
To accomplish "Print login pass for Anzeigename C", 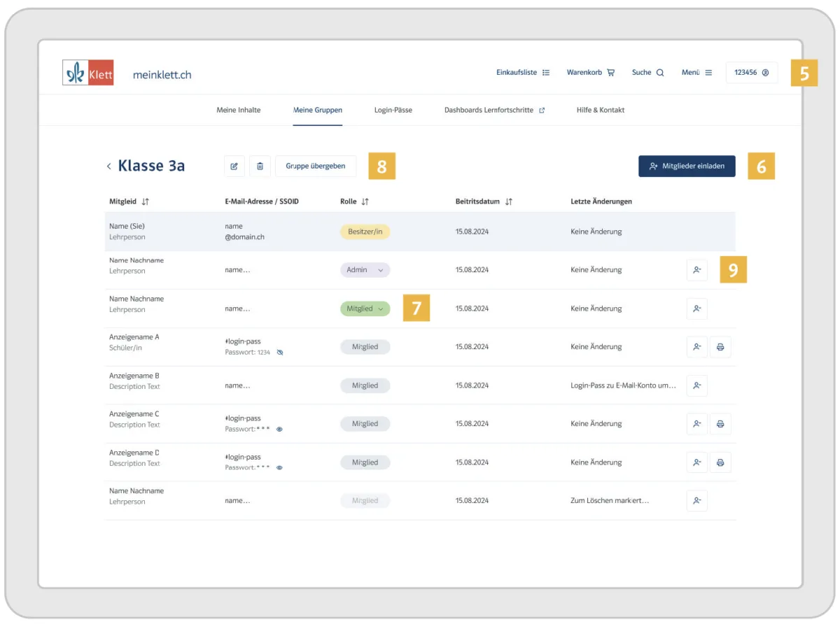I will (720, 424).
